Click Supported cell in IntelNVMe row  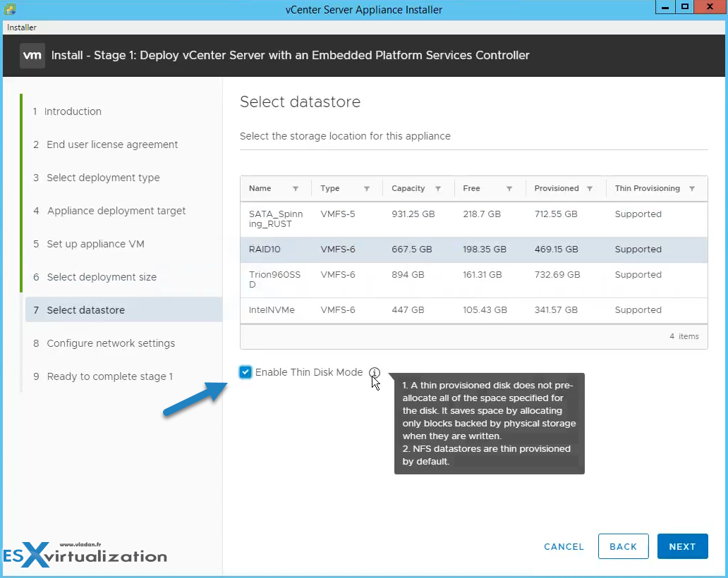[638, 310]
